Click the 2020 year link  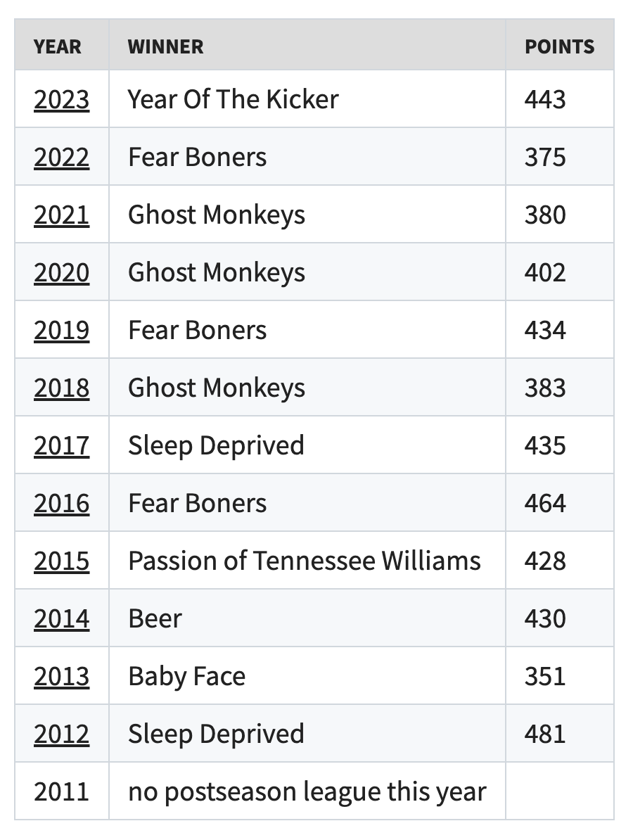(x=62, y=272)
